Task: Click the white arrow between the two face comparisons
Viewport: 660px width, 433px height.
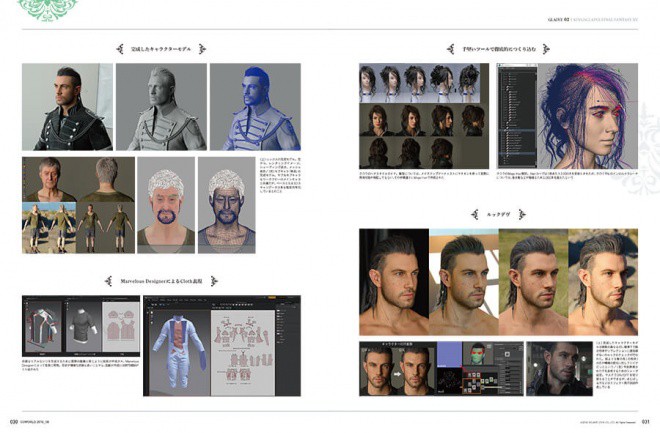Action: (x=397, y=373)
